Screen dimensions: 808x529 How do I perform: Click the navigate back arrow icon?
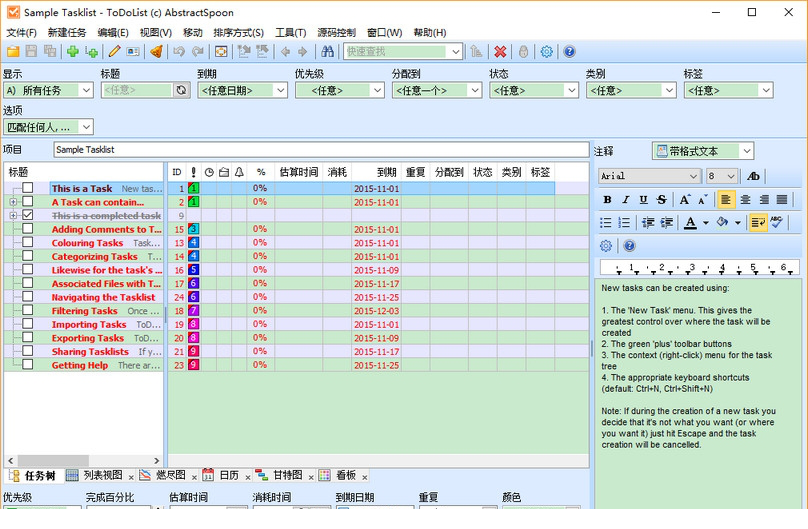(x=285, y=52)
